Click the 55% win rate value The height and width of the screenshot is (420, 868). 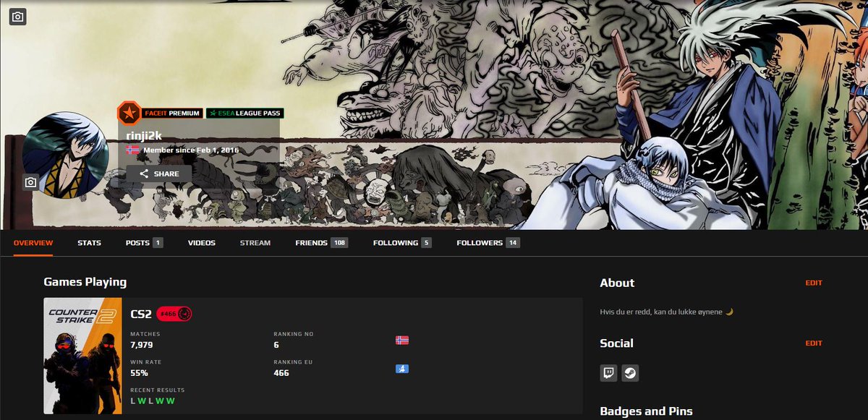[x=139, y=373]
